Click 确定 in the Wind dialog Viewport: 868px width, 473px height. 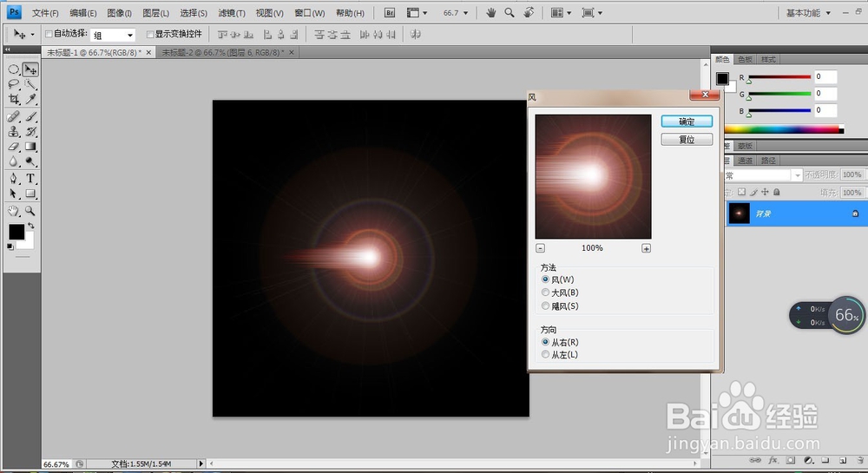pyautogui.click(x=687, y=122)
